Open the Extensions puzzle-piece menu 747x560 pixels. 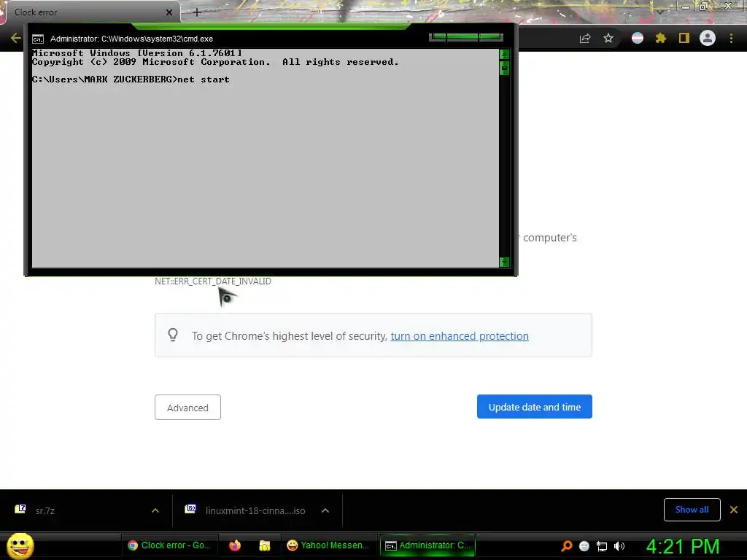661,38
